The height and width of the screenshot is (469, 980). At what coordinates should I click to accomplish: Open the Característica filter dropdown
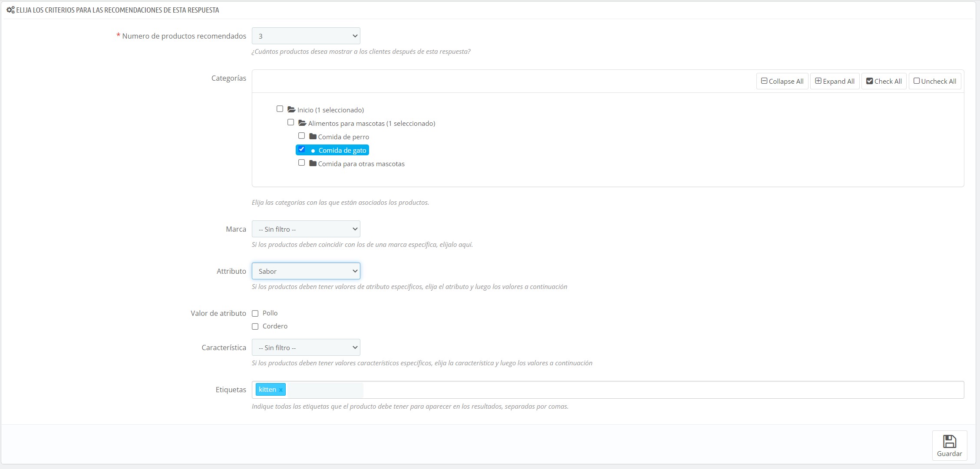coord(306,348)
